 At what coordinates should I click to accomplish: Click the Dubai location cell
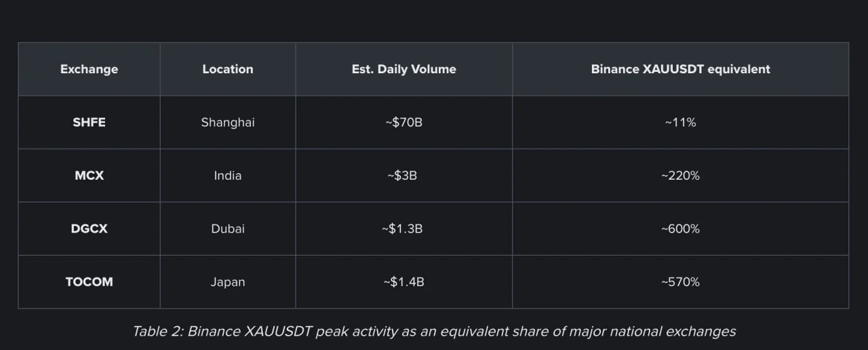pyautogui.click(x=228, y=229)
